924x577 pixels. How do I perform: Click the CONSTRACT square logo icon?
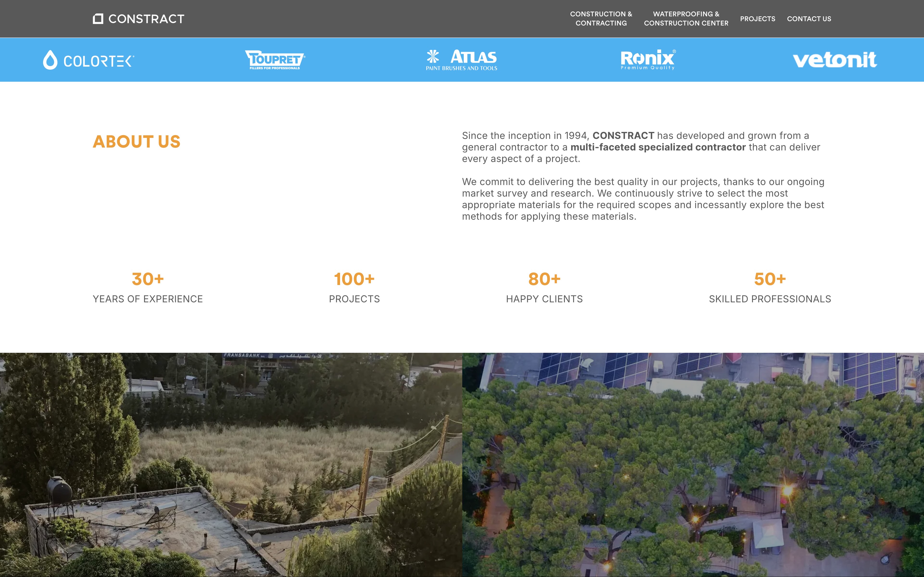(98, 19)
